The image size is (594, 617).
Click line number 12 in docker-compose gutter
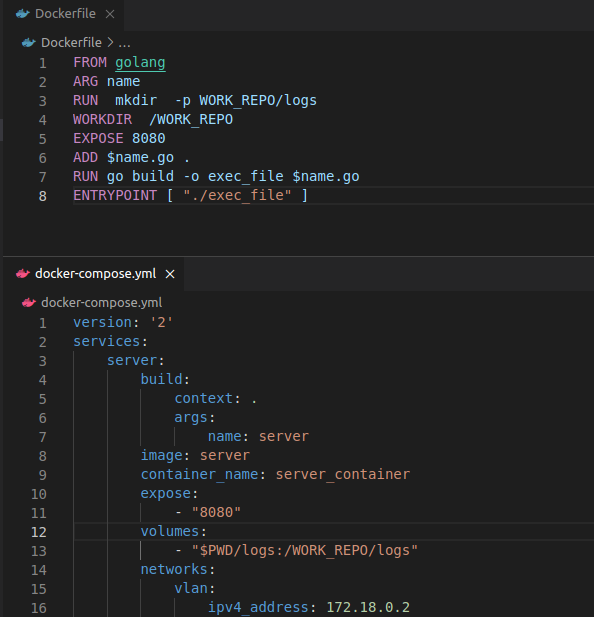click(39, 532)
